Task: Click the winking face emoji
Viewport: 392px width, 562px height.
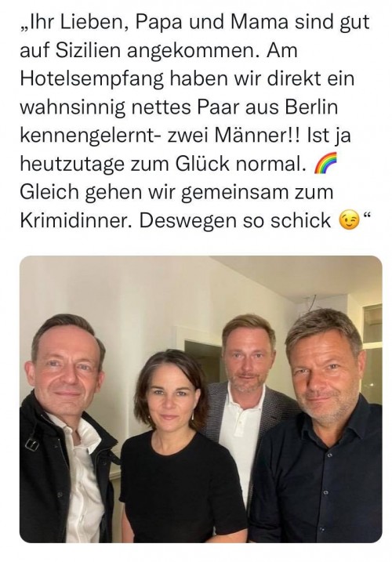Action: tap(349, 221)
